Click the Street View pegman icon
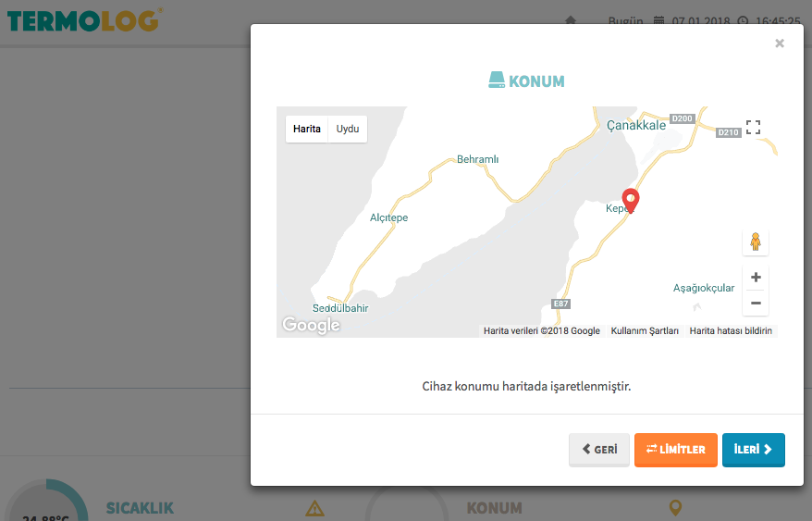This screenshot has width=812, height=521. point(755,242)
